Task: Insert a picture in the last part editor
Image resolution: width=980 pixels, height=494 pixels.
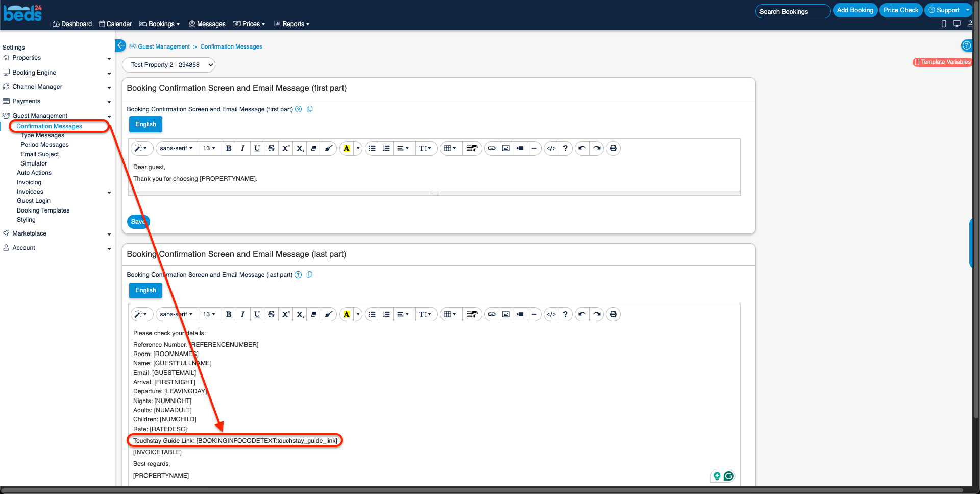Action: [x=506, y=314]
